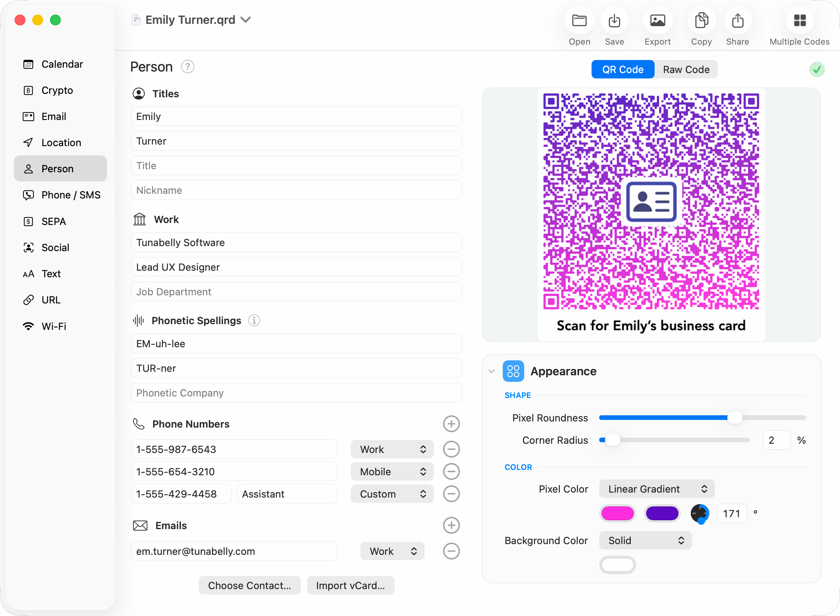Click the contact card logo in QR code
The image size is (840, 616).
click(651, 201)
